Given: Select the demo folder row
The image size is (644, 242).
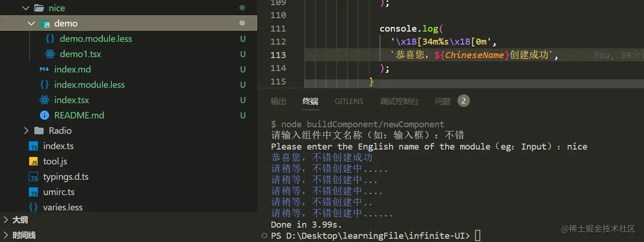Looking at the screenshot, I should [x=129, y=23].
